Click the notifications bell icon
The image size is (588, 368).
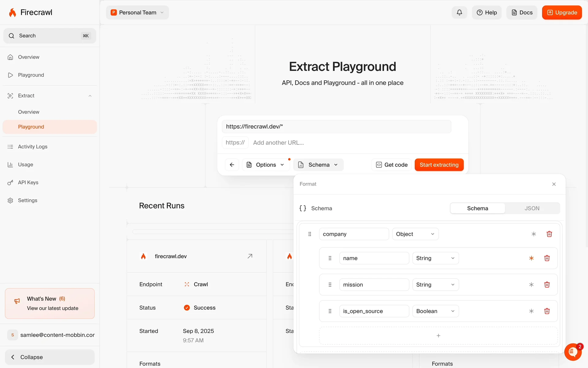[x=459, y=13]
